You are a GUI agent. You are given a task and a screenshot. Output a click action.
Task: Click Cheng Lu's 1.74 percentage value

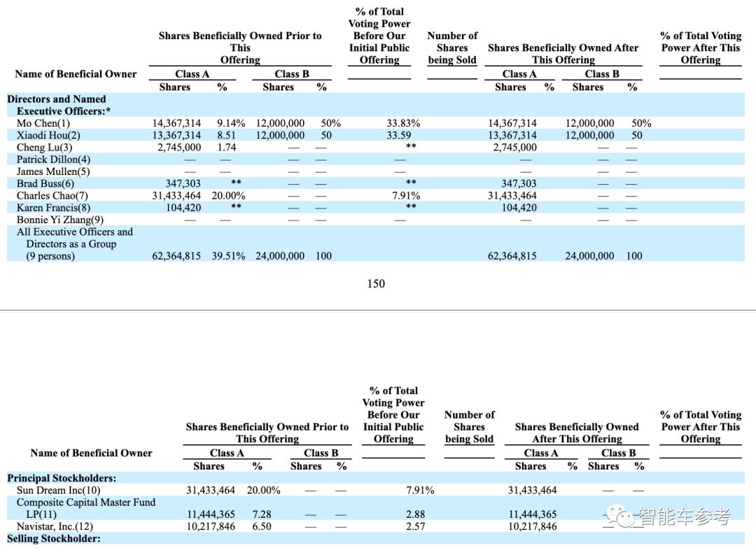click(x=226, y=148)
